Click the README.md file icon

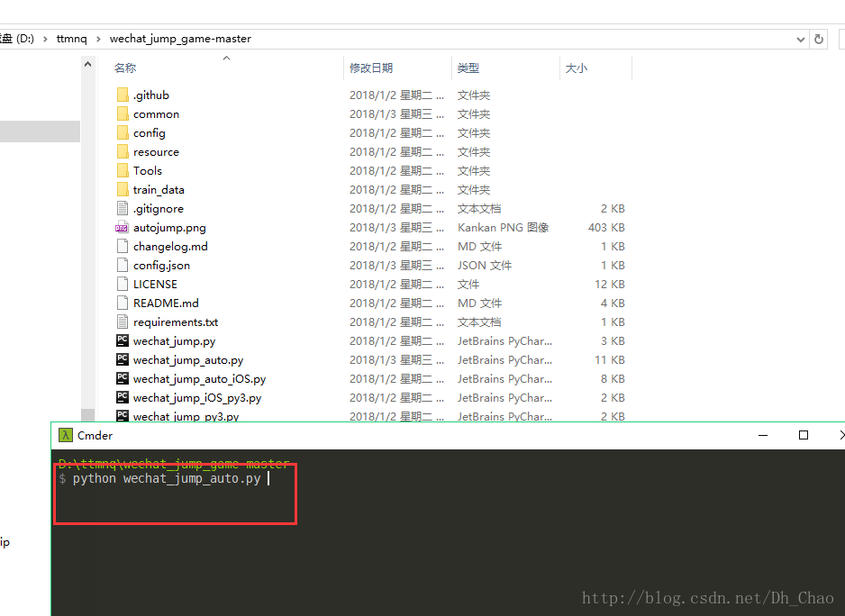coord(123,303)
